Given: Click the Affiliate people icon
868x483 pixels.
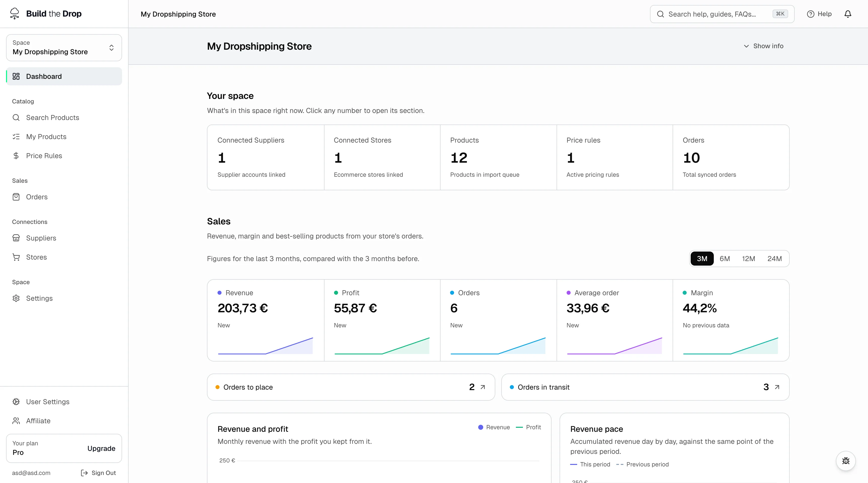Looking at the screenshot, I should 16,421.
